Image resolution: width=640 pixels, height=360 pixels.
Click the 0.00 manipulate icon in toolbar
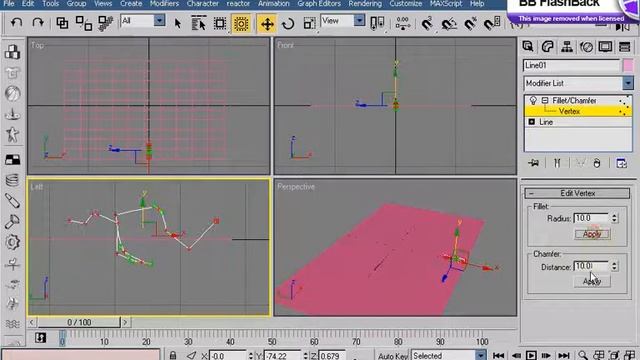pos(403,23)
